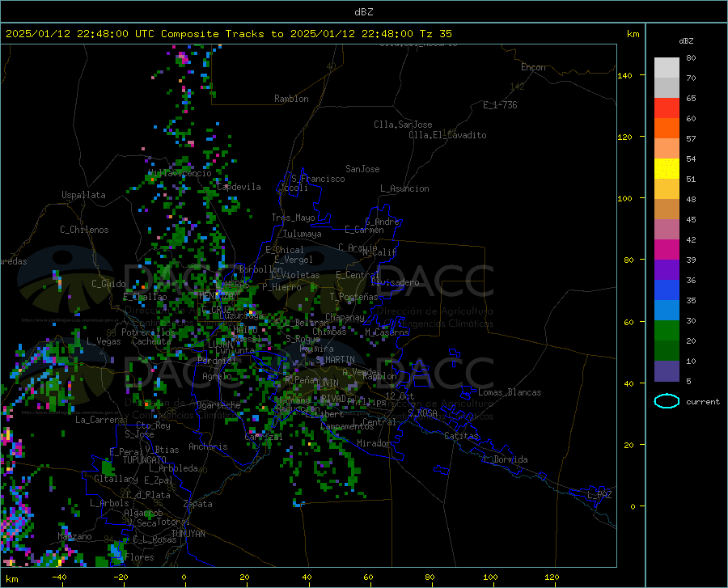Click the 'Anchoris' map label
Viewport: 728px width, 588px height.
coord(208,447)
